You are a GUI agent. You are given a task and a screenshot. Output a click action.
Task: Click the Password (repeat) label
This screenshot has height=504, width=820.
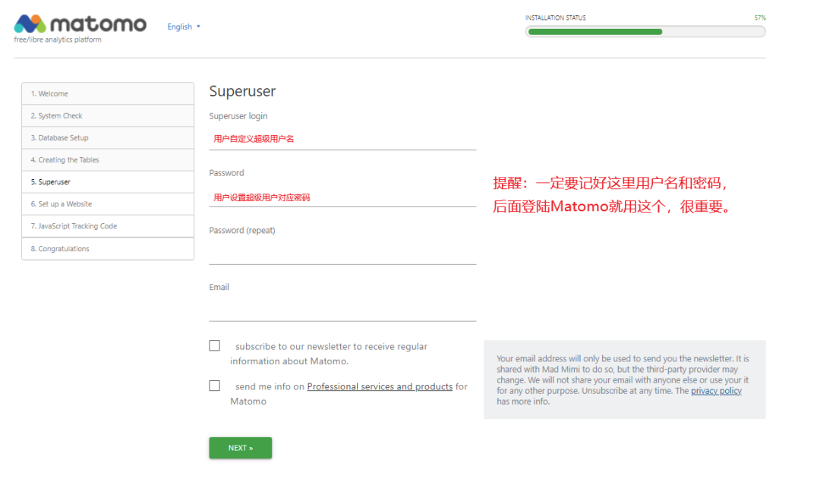242,230
